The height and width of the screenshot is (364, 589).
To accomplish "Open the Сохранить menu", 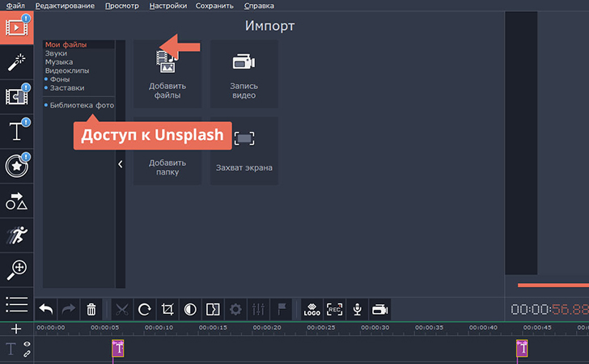I will tap(214, 6).
